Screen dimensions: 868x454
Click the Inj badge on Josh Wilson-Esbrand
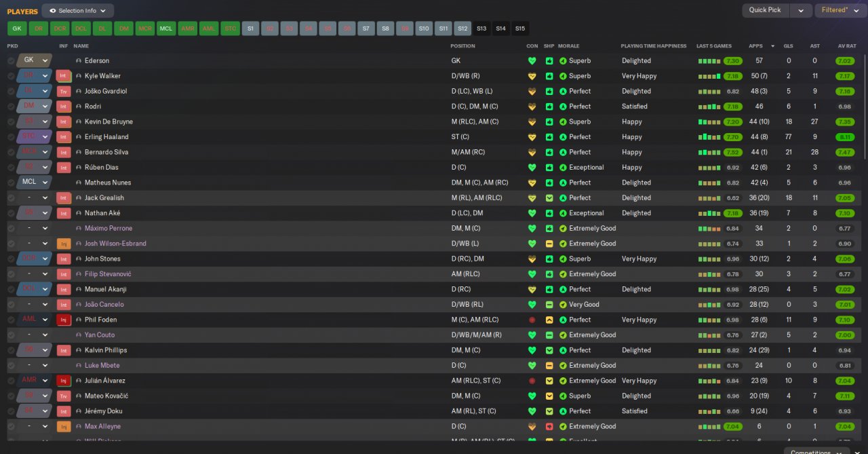pos(64,244)
